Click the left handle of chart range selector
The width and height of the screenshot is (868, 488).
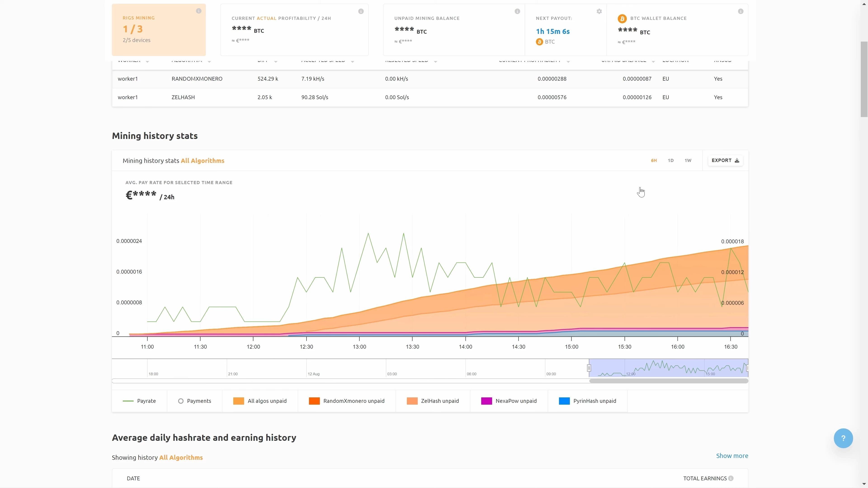pos(589,368)
